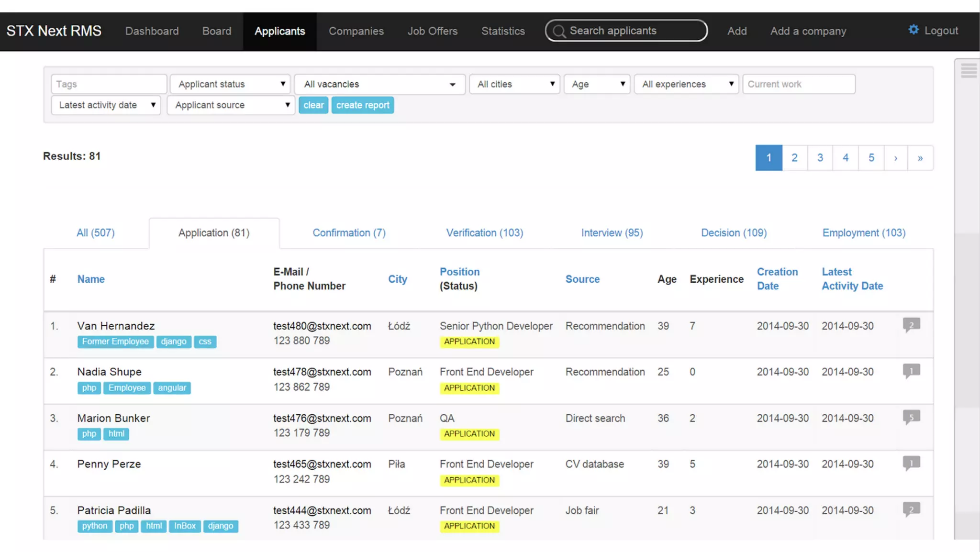980x552 pixels.
Task: Open the Applicant source dropdown
Action: click(231, 105)
